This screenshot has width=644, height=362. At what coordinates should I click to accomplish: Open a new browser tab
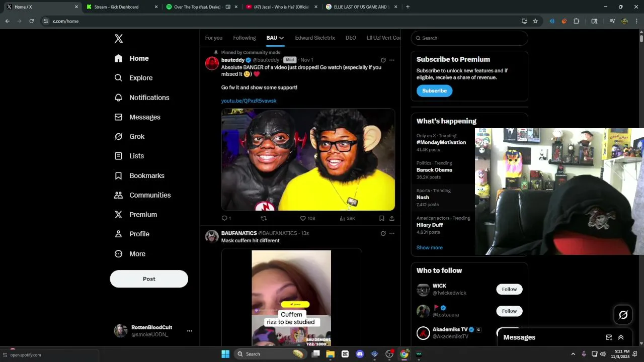coord(408,7)
